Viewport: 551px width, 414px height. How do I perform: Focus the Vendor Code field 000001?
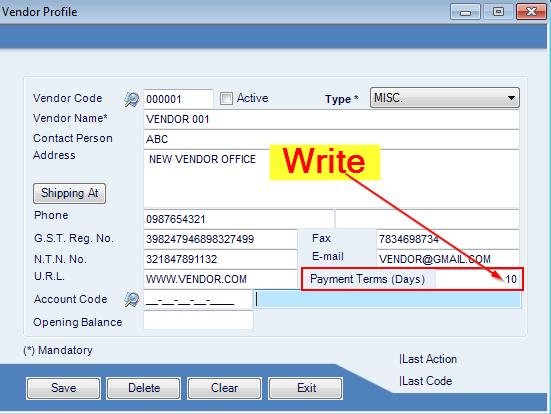click(x=178, y=99)
